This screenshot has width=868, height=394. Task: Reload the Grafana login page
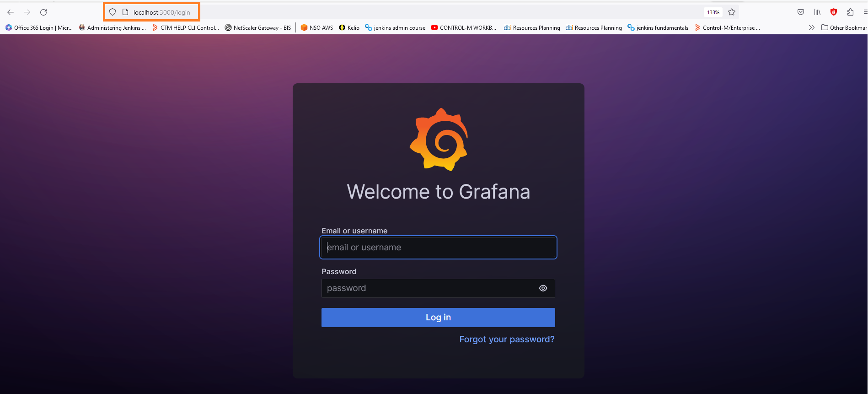[x=43, y=12]
